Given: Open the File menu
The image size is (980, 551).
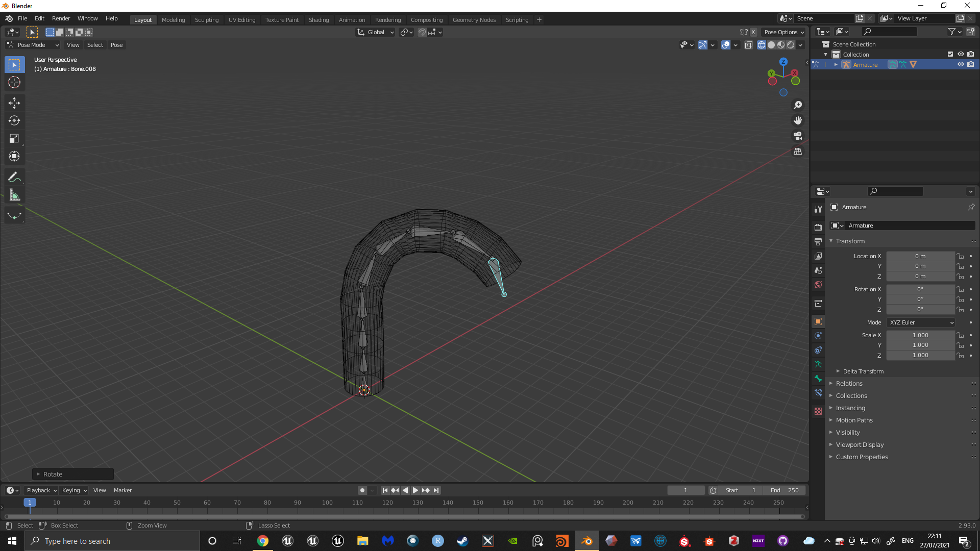Looking at the screenshot, I should tap(22, 18).
